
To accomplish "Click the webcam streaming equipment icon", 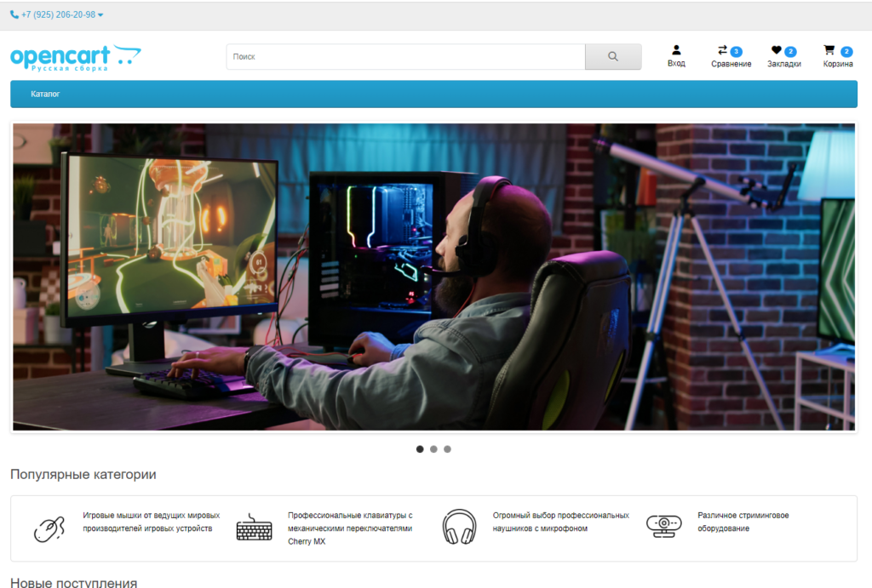I will pyautogui.click(x=663, y=526).
